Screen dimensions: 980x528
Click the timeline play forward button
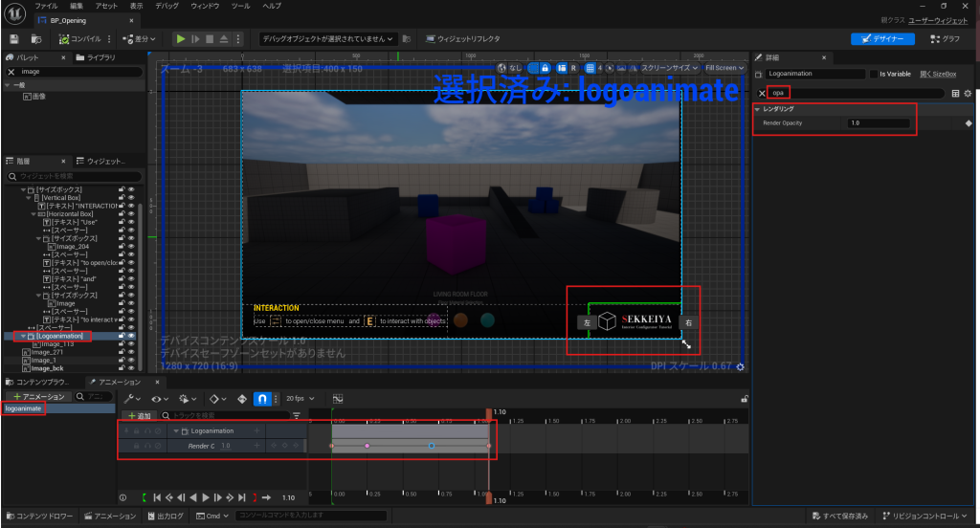click(206, 497)
